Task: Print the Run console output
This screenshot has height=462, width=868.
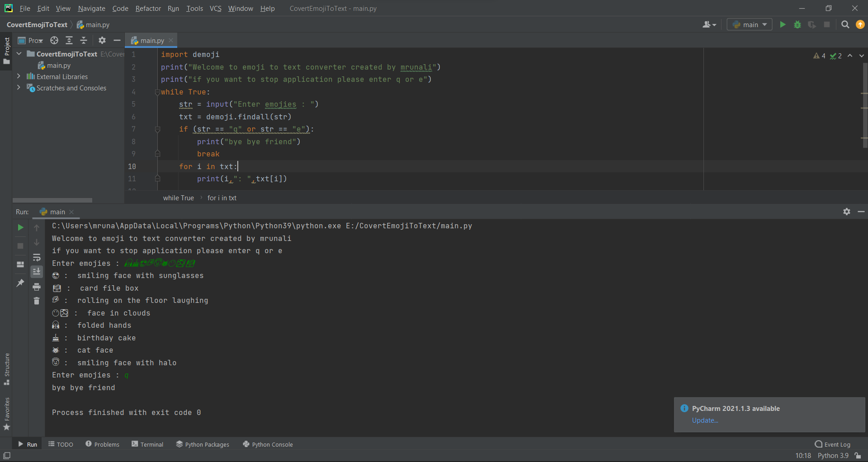Action: coord(37,287)
